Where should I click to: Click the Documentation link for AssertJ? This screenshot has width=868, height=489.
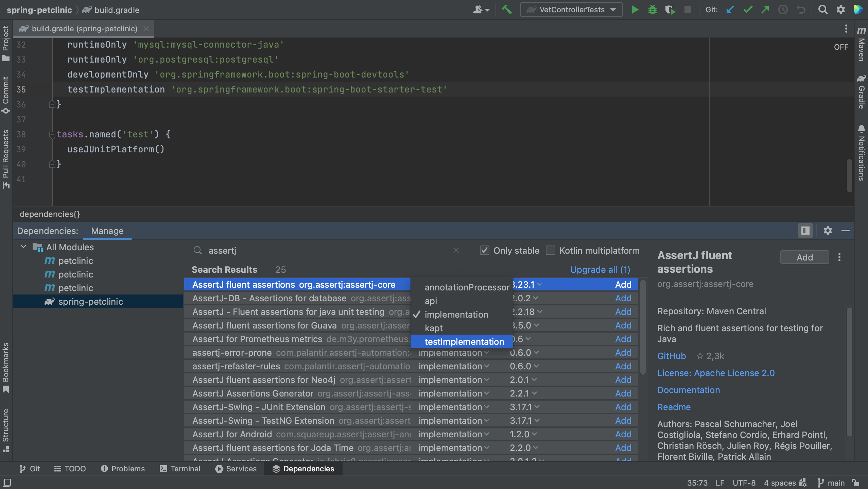click(x=688, y=389)
